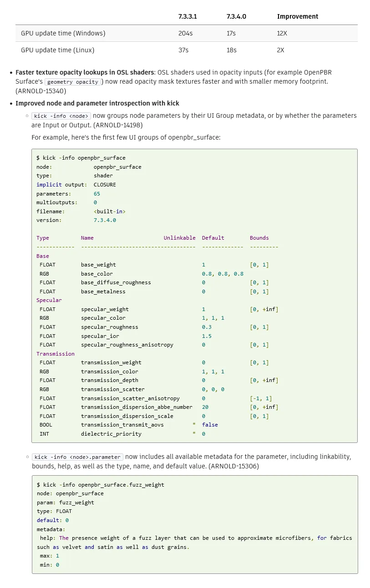Screen dimensions: 370x588
Task: Click the Bounds column header in code
Action: pyautogui.click(x=259, y=238)
